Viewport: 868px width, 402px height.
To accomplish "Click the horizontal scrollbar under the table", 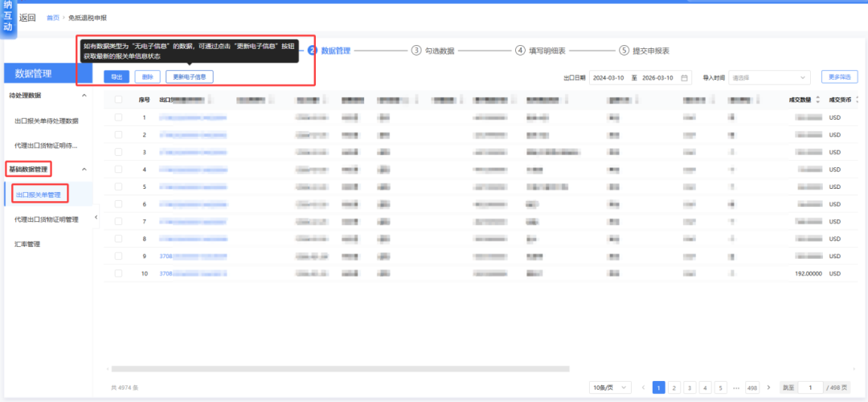I will (x=340, y=368).
